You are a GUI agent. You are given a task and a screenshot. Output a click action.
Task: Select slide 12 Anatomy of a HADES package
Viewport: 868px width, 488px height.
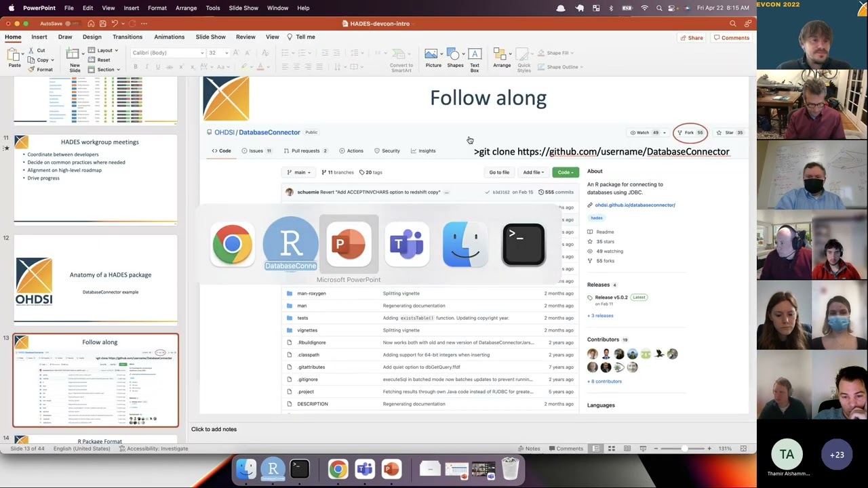pos(96,279)
